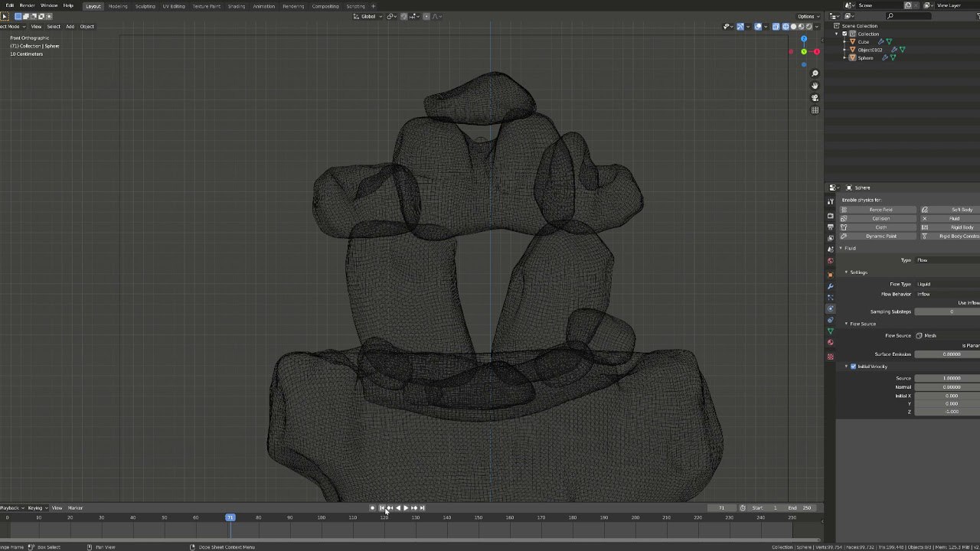This screenshot has height=551, width=980.
Task: Click Surface Emission value slider
Action: pos(947,354)
